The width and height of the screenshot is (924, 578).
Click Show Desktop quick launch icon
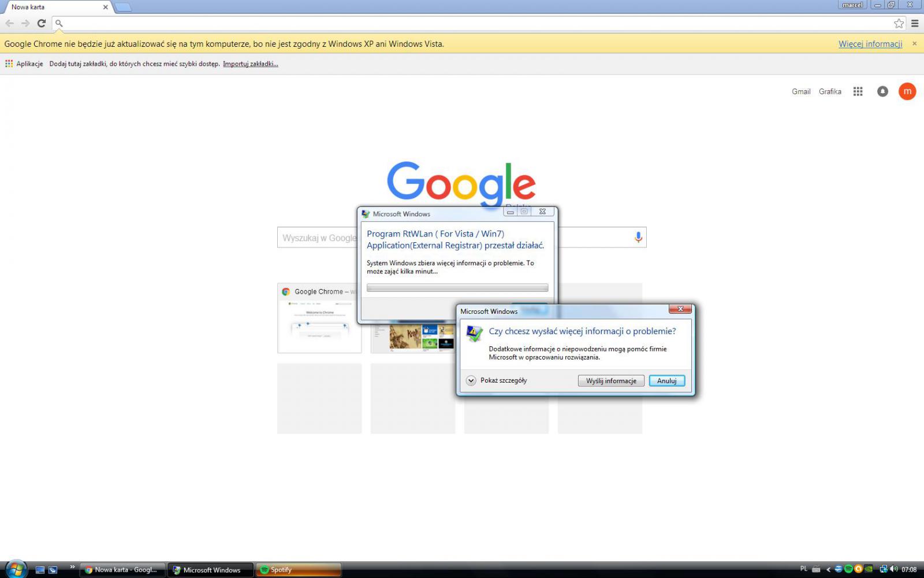click(40, 570)
